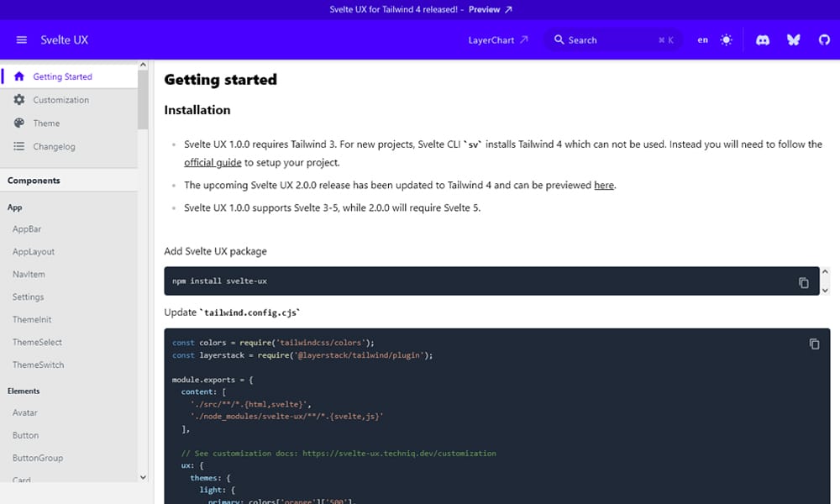Click npm code block scroll down arrow
This screenshot has height=504, width=840.
pos(825,291)
